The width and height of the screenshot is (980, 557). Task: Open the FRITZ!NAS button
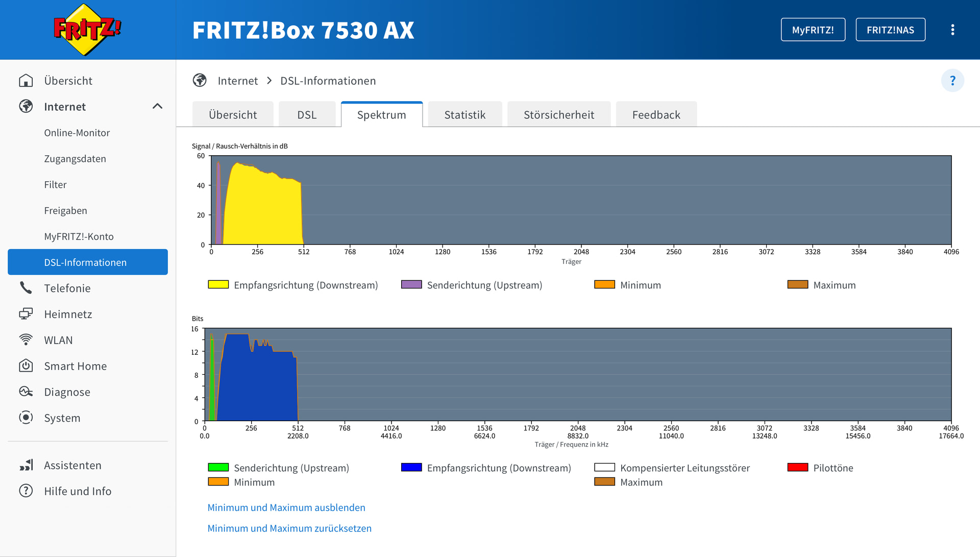(x=891, y=30)
